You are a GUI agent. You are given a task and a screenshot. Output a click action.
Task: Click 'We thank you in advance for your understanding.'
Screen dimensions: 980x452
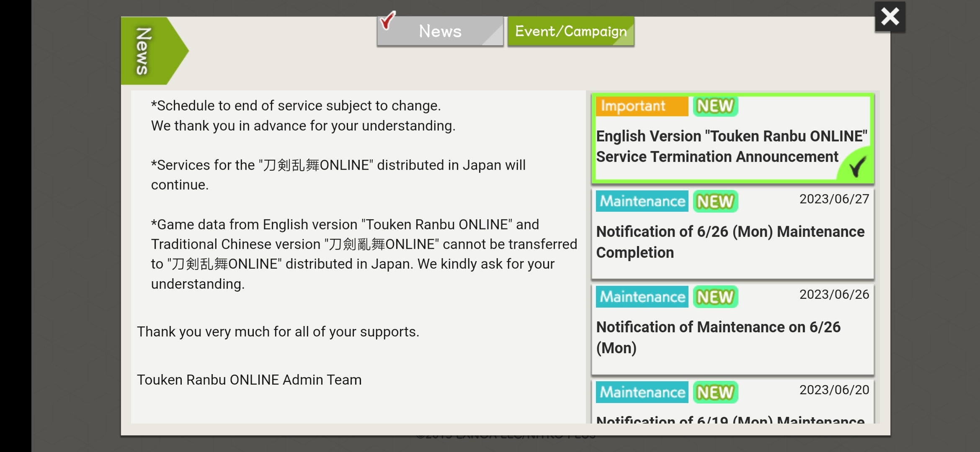point(303,126)
